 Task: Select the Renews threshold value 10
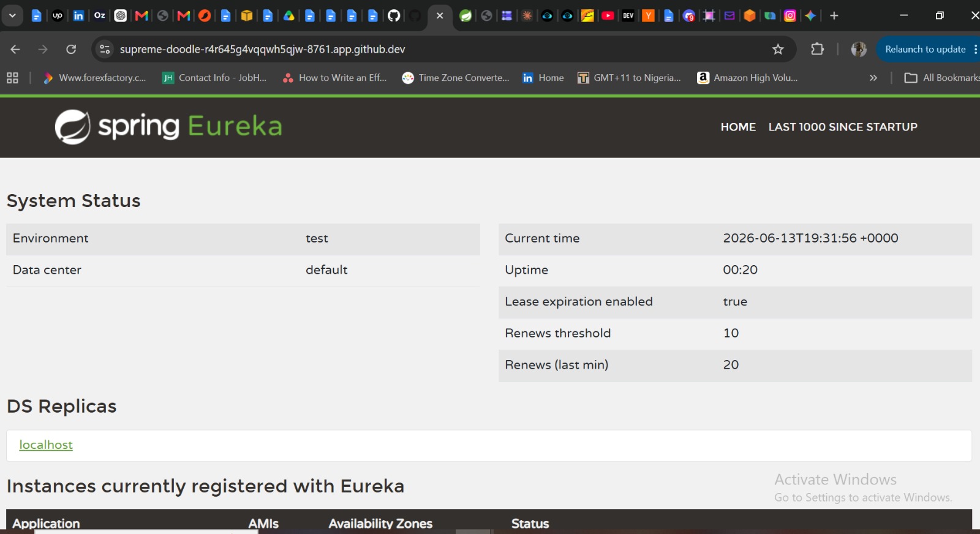tap(731, 333)
